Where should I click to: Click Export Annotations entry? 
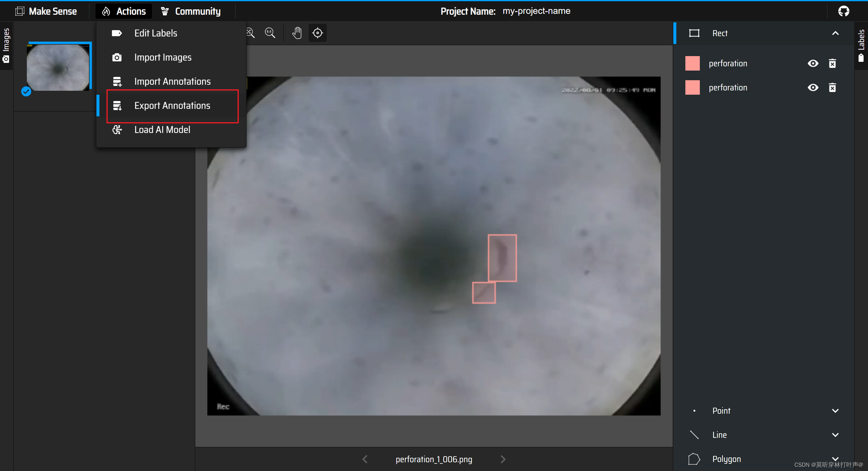pos(171,106)
